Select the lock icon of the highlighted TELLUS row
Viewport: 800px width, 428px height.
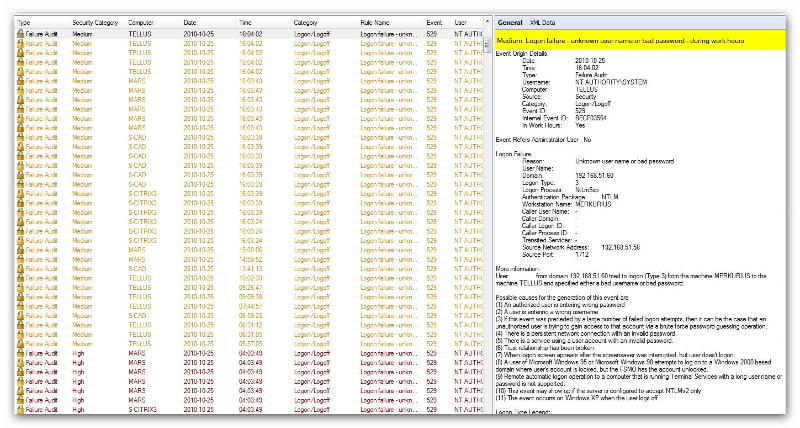20,34
